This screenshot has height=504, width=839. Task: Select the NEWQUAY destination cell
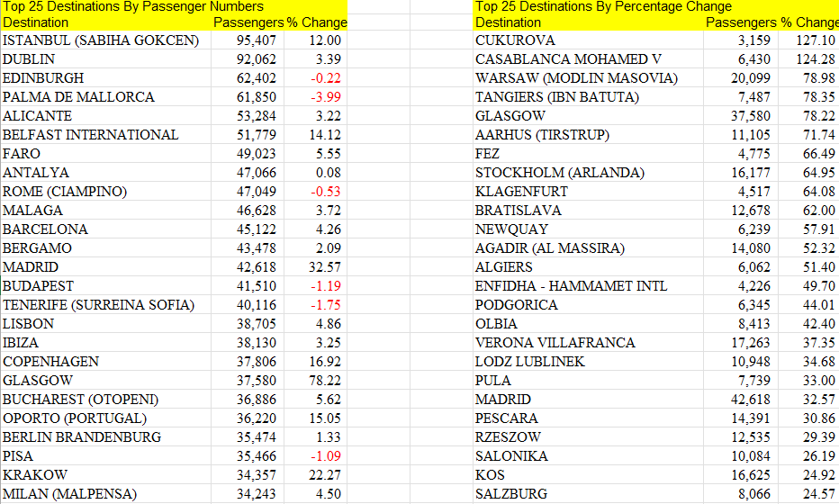click(x=588, y=229)
